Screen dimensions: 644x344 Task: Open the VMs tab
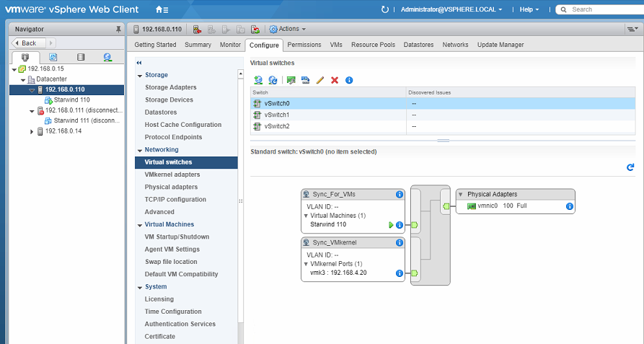pyautogui.click(x=336, y=45)
